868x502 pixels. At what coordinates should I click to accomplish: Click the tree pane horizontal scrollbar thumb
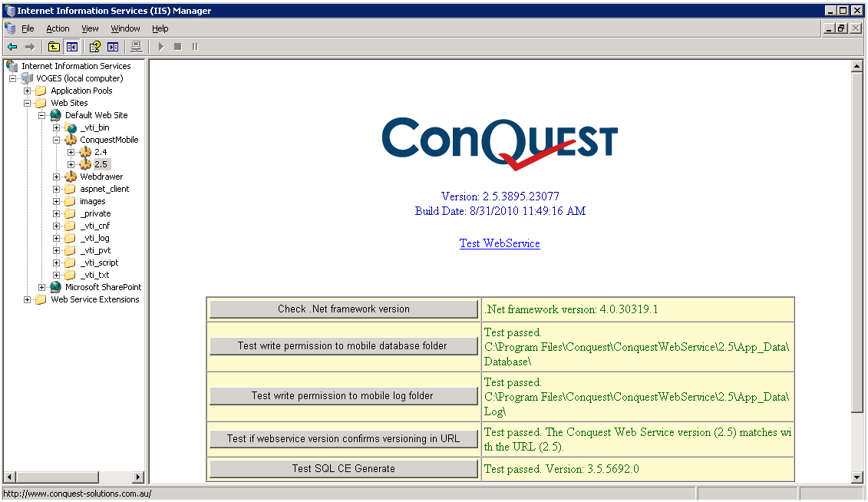pyautogui.click(x=57, y=477)
